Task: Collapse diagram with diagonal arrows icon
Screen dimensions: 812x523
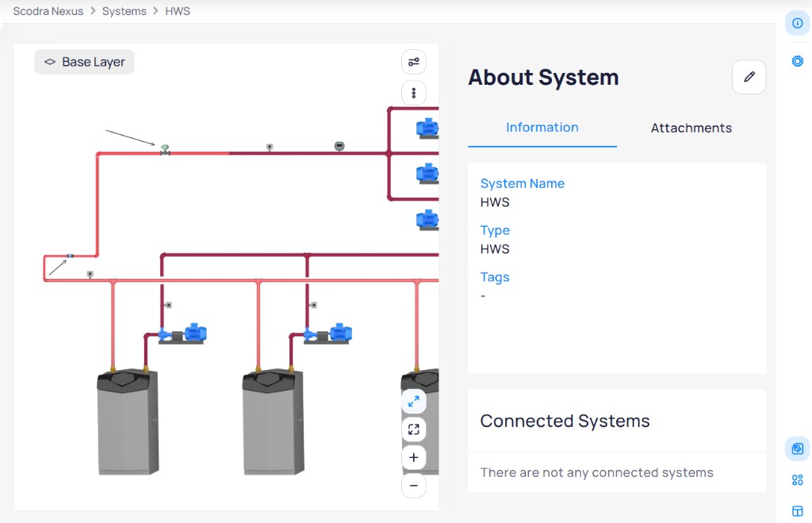Action: [414, 402]
